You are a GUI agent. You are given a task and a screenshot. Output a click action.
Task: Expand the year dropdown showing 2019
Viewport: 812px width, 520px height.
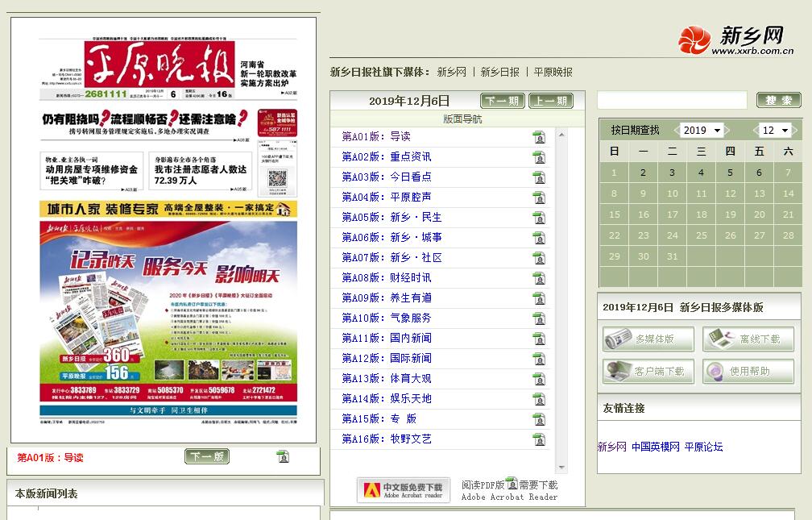coord(701,131)
